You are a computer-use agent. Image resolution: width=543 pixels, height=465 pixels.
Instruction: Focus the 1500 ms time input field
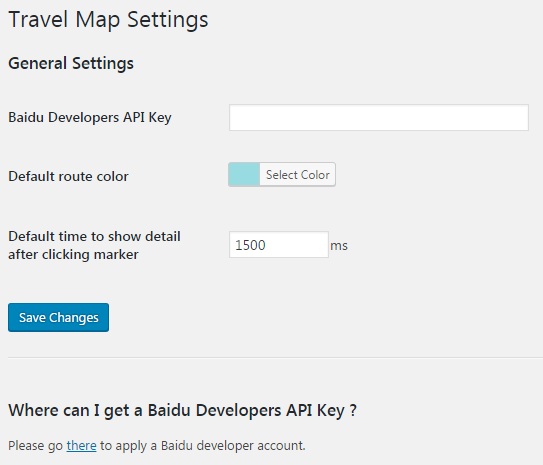click(x=279, y=245)
